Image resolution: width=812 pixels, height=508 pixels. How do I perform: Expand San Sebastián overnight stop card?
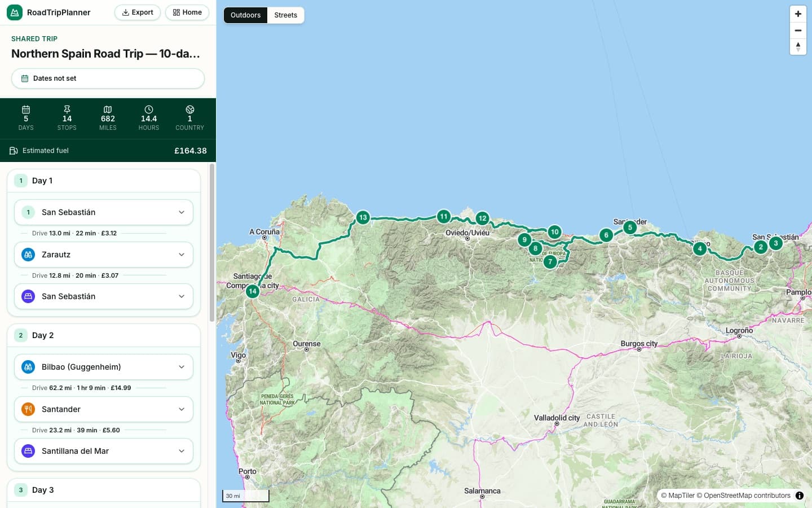tap(104, 296)
